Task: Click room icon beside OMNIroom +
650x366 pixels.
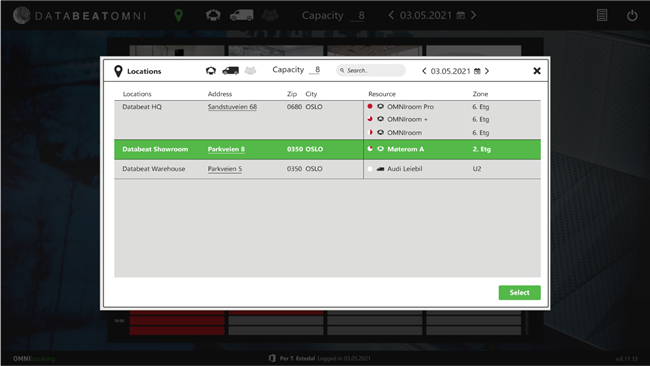Action: click(x=380, y=119)
